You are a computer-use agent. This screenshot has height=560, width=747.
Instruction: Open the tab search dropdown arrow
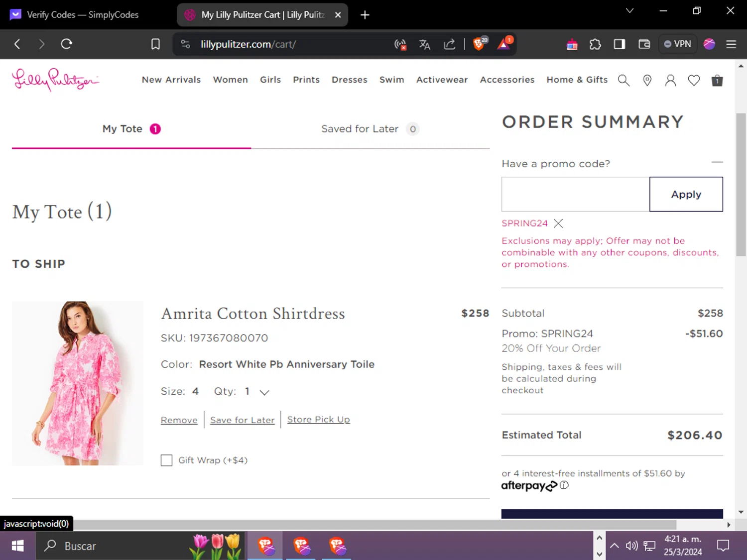(x=629, y=10)
